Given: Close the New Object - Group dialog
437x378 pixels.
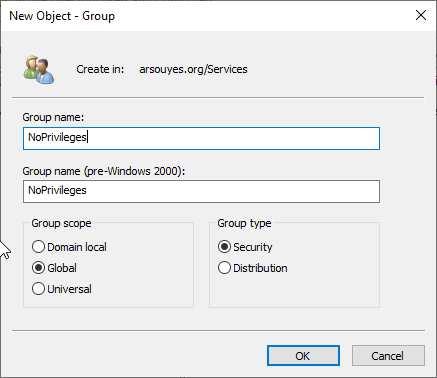Looking at the screenshot, I should pos(421,15).
